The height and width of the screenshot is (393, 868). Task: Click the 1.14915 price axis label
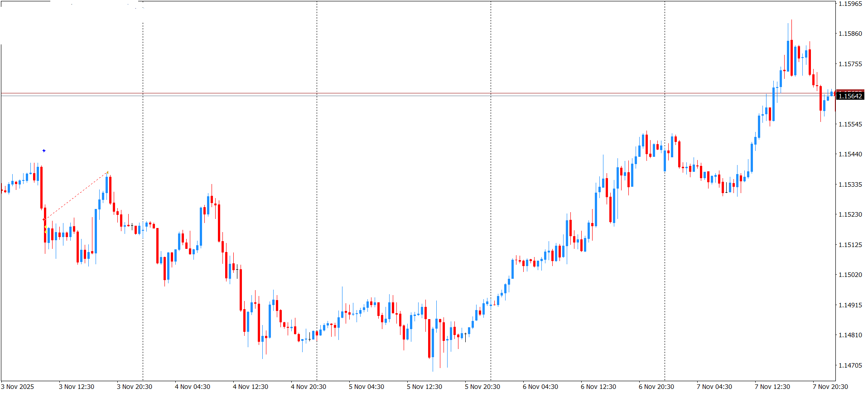[x=850, y=305]
